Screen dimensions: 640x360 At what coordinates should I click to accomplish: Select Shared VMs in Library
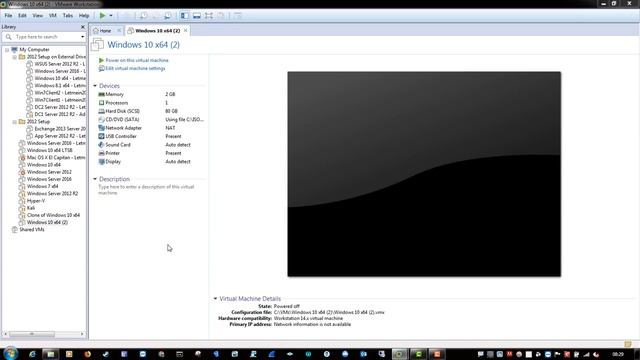[x=32, y=230]
